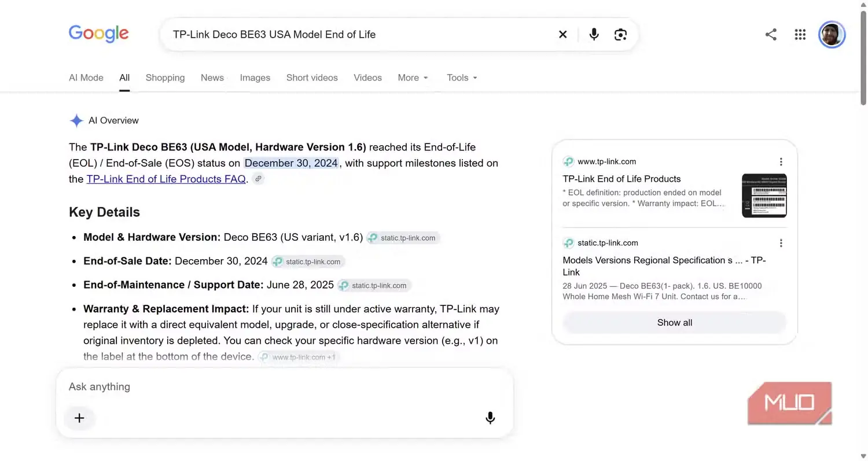Click the highlighted date December 30, 2024

(291, 163)
